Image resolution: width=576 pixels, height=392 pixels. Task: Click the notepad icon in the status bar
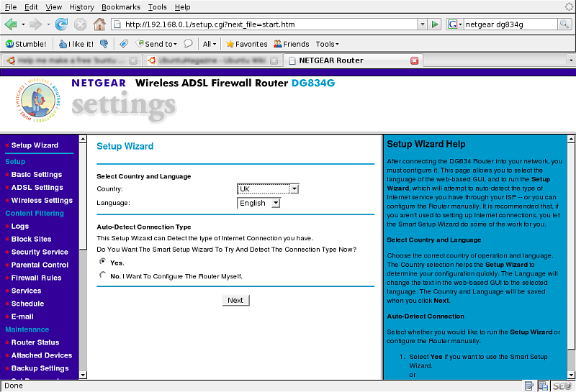(529, 386)
